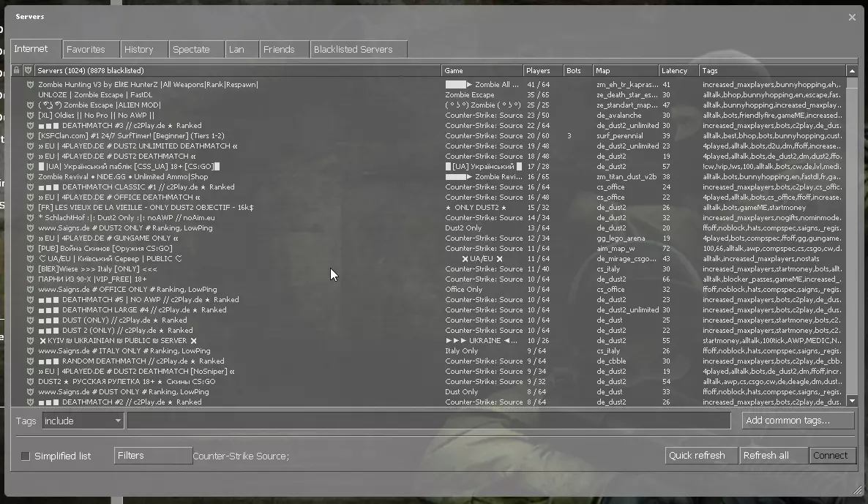Viewport: 868px width, 504px height.
Task: Open the Spectate tab
Action: click(197, 49)
